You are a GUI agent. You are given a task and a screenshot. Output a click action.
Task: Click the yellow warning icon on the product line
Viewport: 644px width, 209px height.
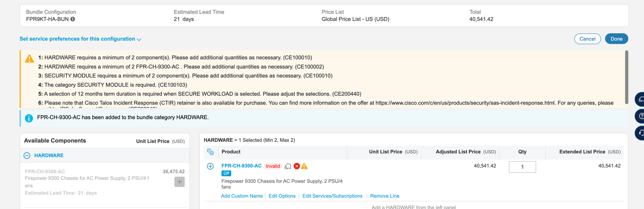coord(304,166)
